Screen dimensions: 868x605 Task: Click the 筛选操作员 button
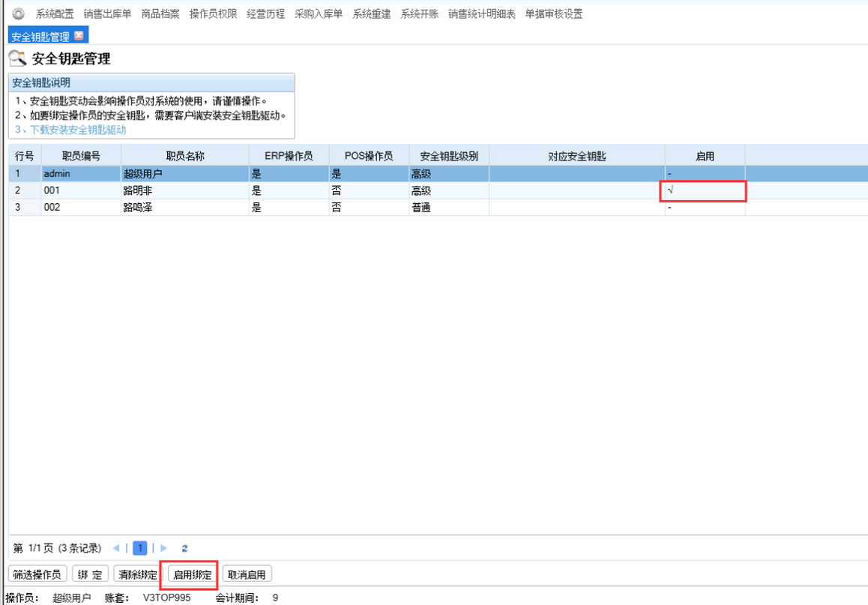[37, 575]
